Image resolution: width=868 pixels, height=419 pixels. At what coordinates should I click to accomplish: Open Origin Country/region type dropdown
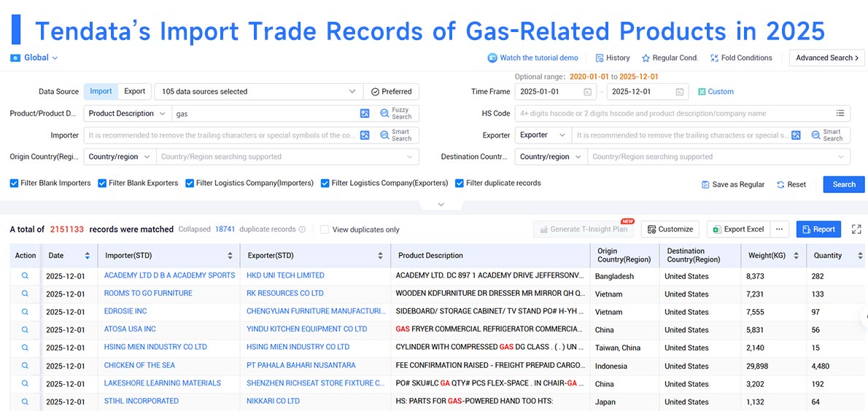(120, 157)
